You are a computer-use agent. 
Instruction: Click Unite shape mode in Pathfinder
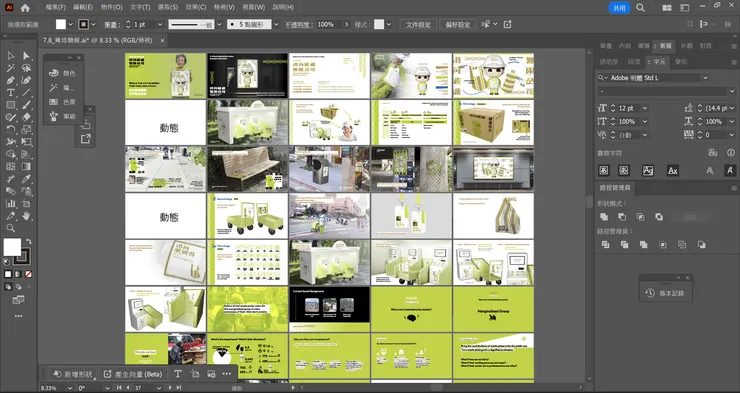point(604,217)
